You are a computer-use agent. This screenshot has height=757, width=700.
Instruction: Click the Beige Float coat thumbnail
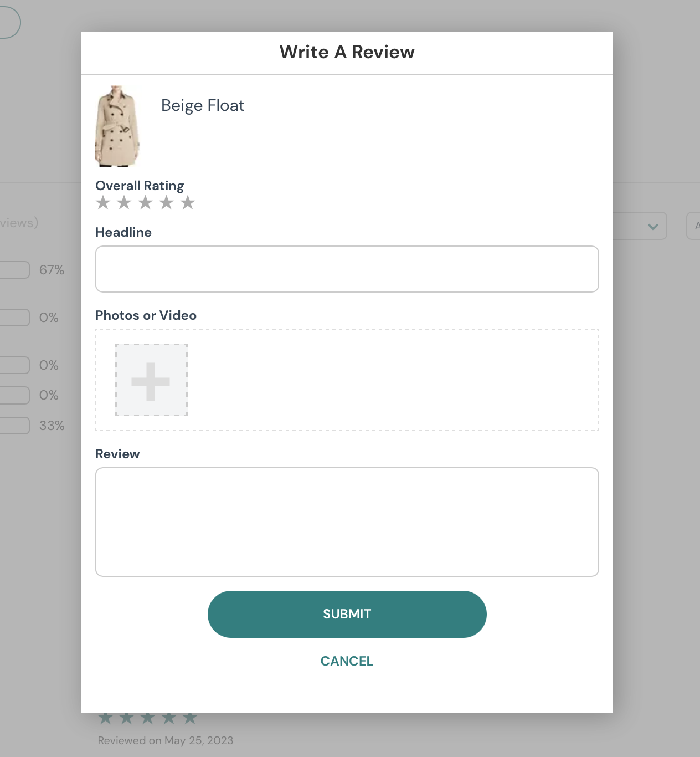pos(117,126)
